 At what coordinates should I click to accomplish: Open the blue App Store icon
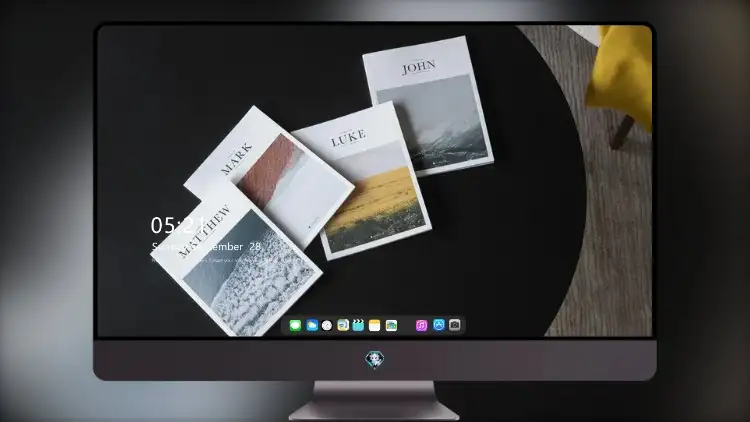pyautogui.click(x=439, y=325)
